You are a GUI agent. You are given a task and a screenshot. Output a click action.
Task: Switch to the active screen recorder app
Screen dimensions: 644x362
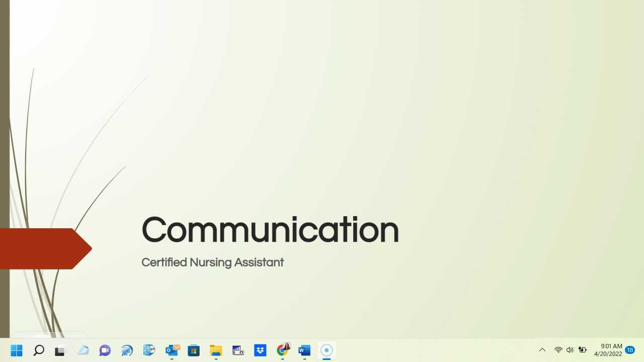click(326, 350)
